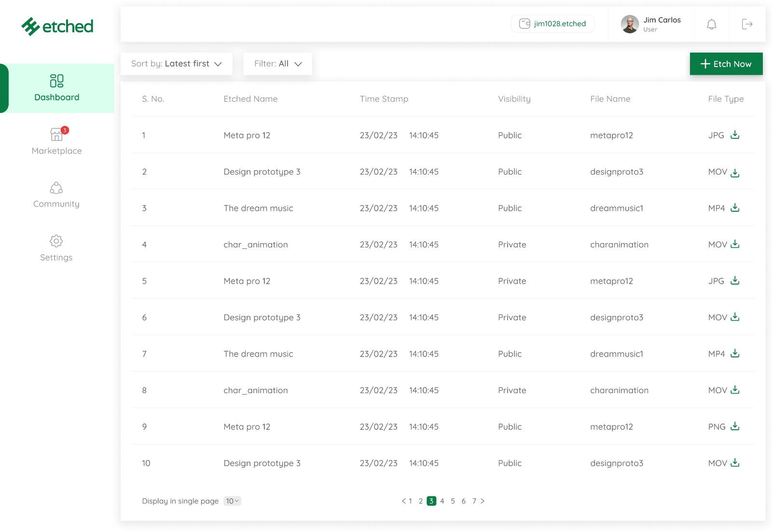772x532 pixels.
Task: Download the PNG file in row 9
Action: click(735, 426)
